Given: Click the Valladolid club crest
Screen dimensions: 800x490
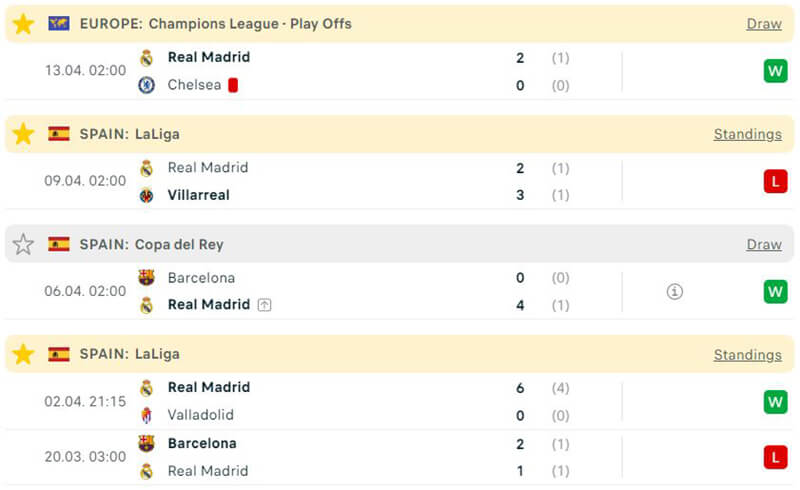Looking at the screenshot, I should pos(147,415).
